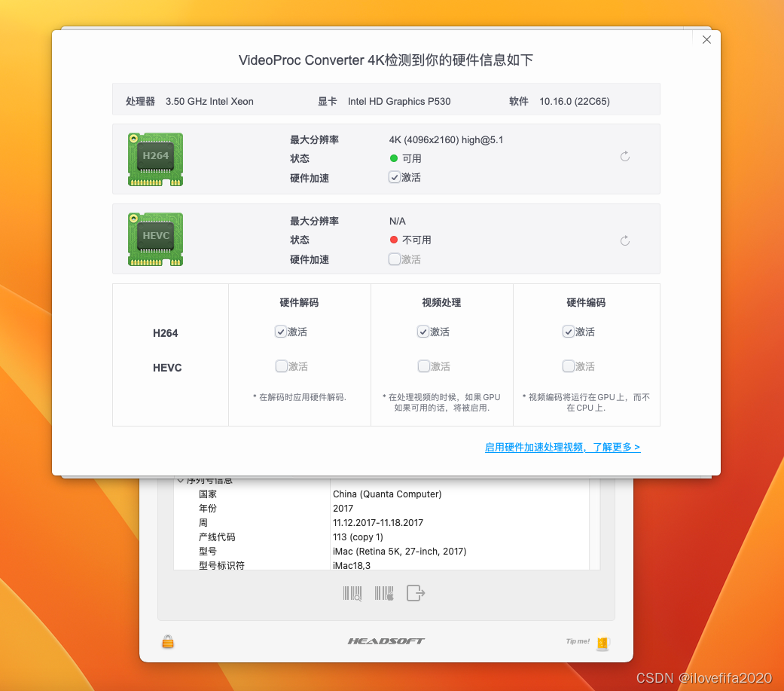
Task: Select the iMac Retina 5K model text
Action: coord(399,552)
